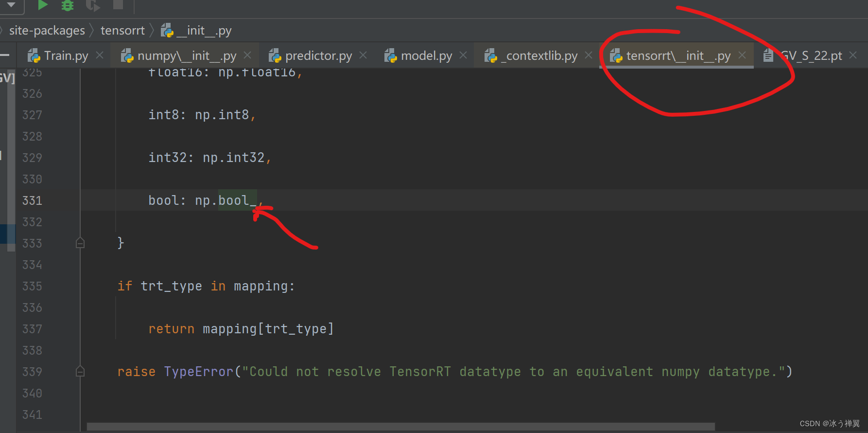Close the Train.py tab

(x=100, y=55)
